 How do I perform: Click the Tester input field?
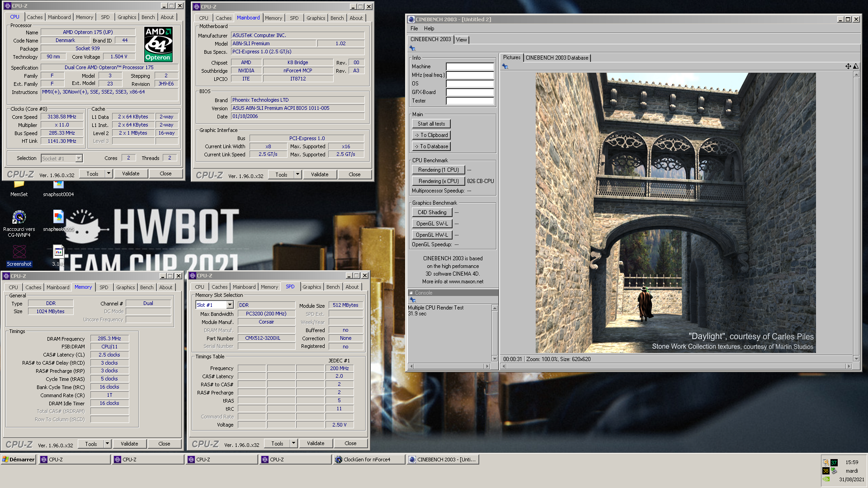coord(470,101)
